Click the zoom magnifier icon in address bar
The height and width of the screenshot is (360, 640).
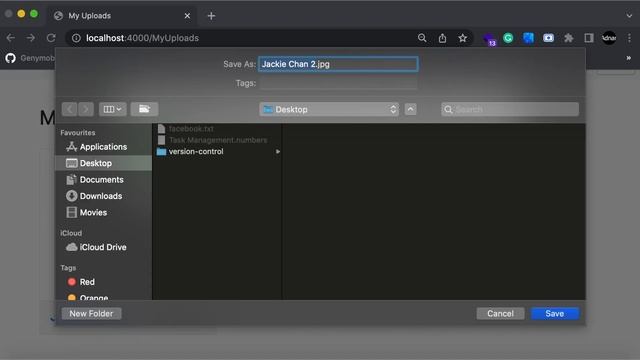coord(422,38)
